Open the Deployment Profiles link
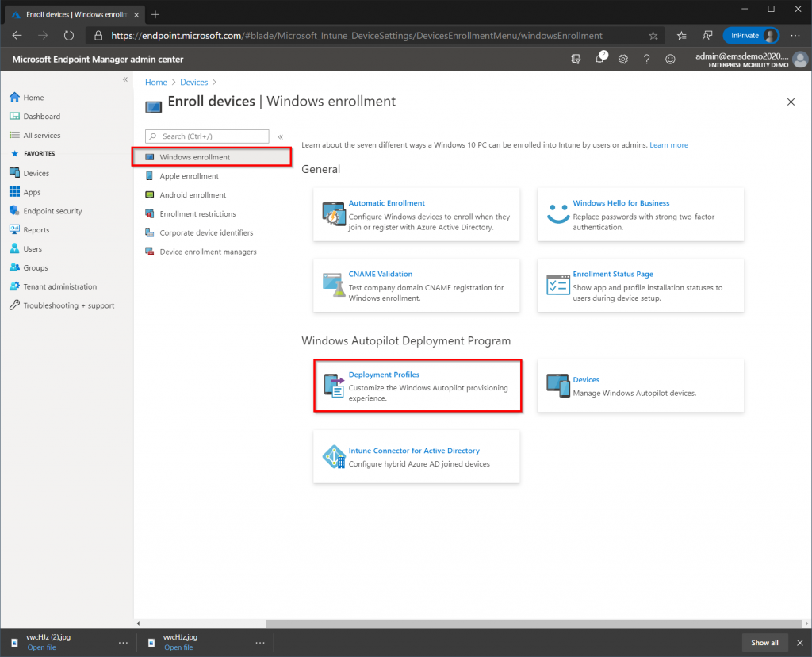812x657 pixels. click(384, 374)
